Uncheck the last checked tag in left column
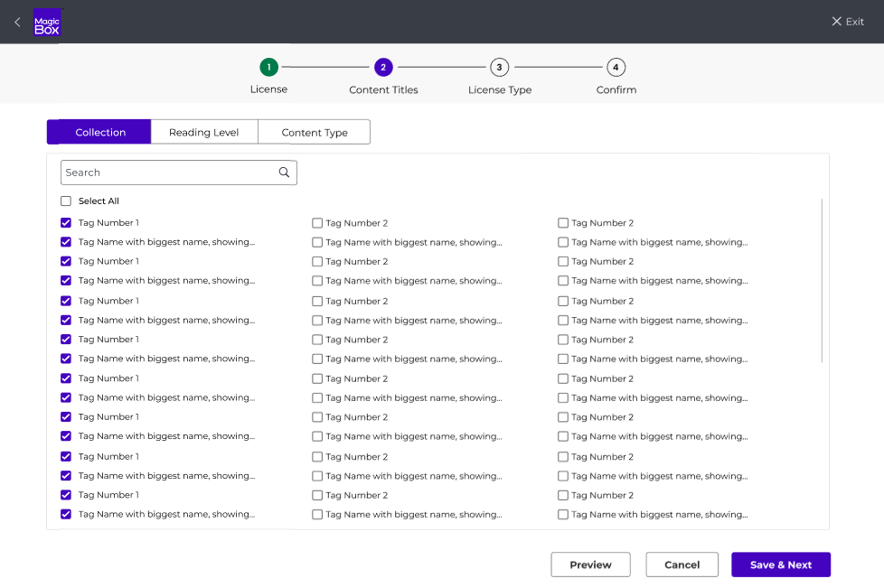 [66, 514]
